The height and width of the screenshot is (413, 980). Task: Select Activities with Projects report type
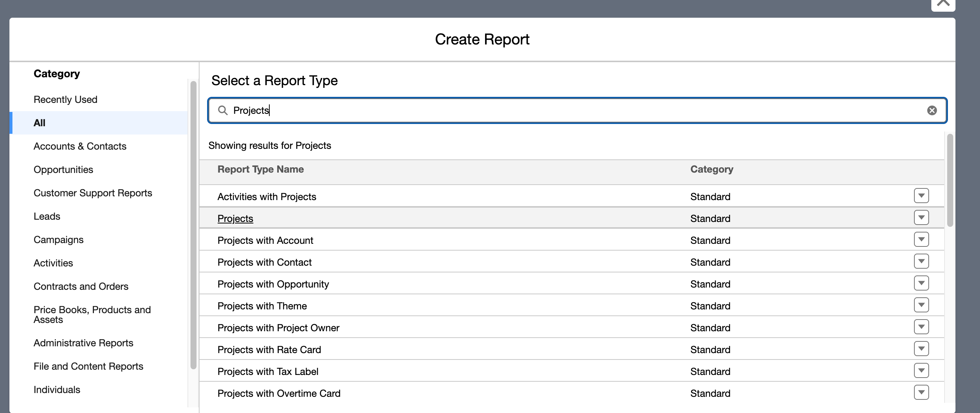click(x=267, y=197)
